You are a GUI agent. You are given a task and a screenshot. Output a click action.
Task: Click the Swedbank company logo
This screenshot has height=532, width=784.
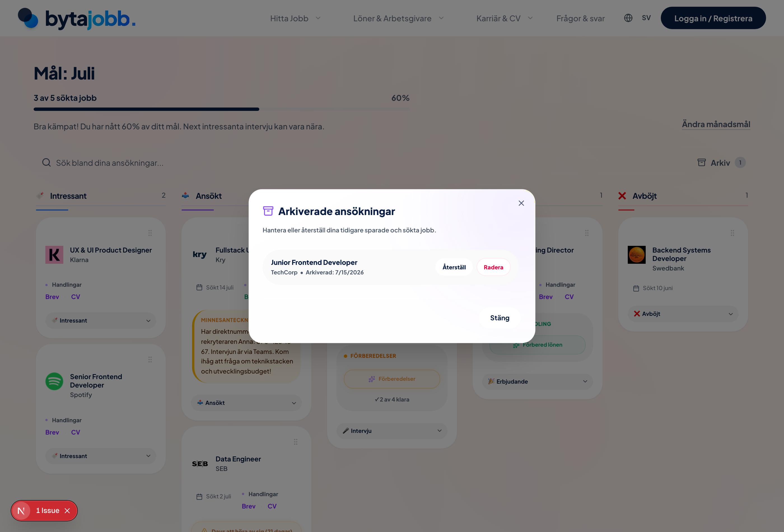click(636, 255)
